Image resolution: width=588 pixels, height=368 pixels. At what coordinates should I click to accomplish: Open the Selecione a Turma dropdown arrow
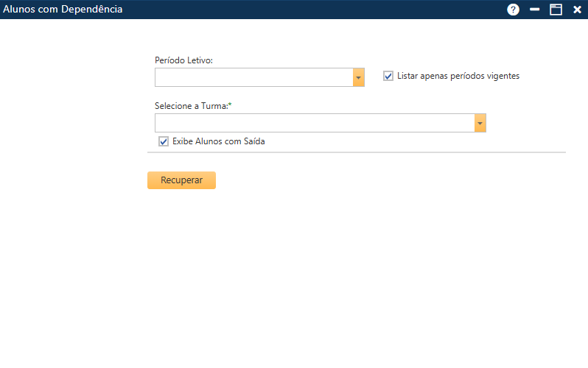click(480, 123)
